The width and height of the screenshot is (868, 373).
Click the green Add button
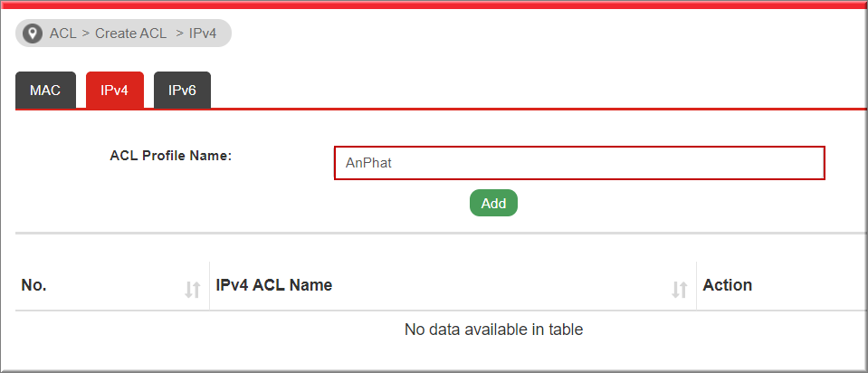(493, 203)
